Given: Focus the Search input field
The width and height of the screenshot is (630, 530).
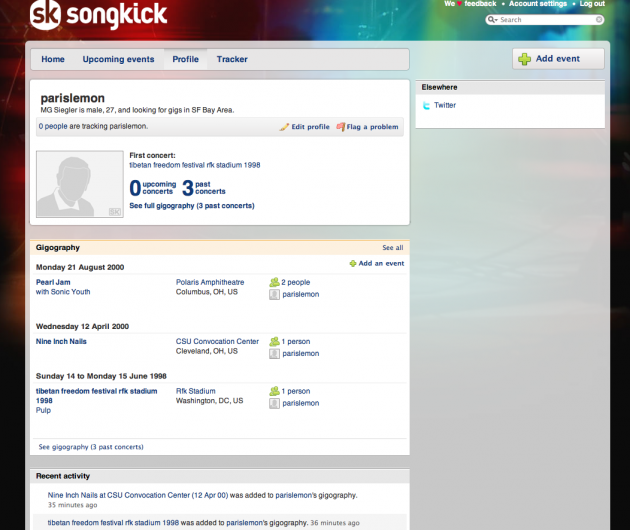Looking at the screenshot, I should pos(546,20).
